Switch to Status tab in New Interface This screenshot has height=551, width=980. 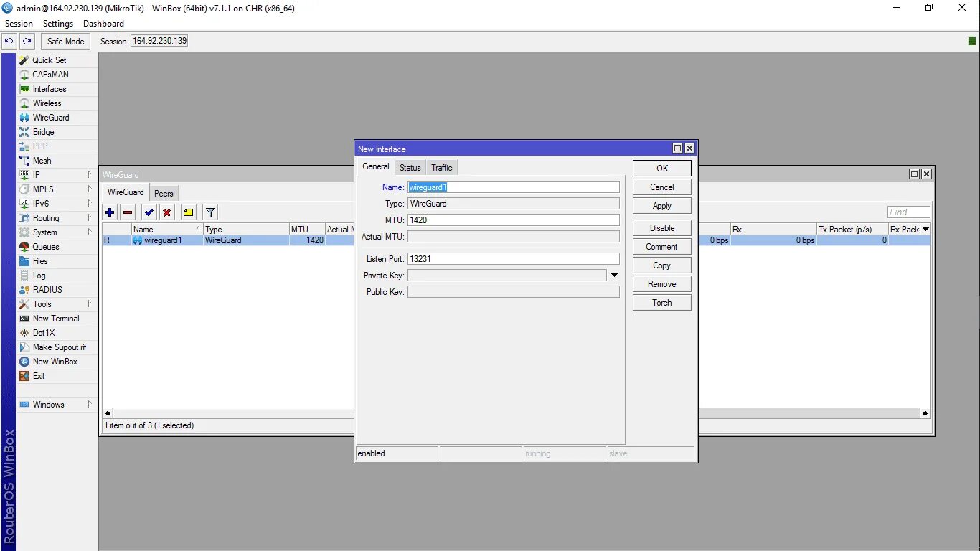click(x=410, y=168)
